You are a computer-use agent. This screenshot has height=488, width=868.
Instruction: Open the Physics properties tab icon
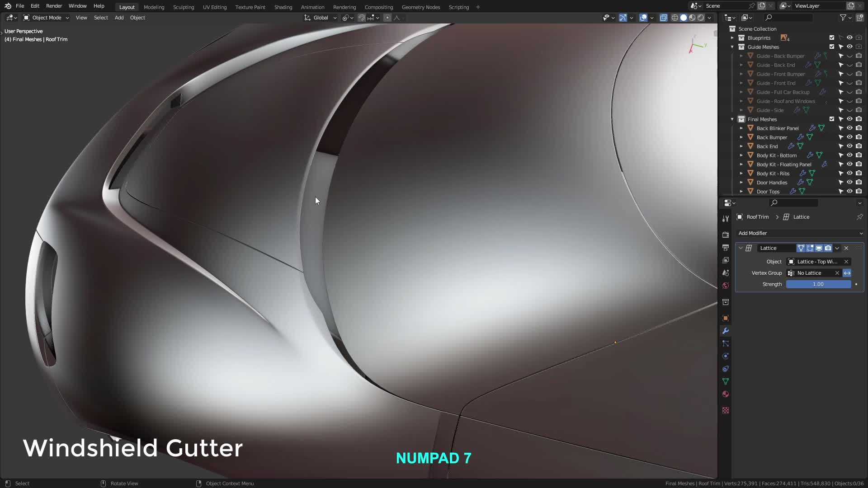[x=726, y=356]
